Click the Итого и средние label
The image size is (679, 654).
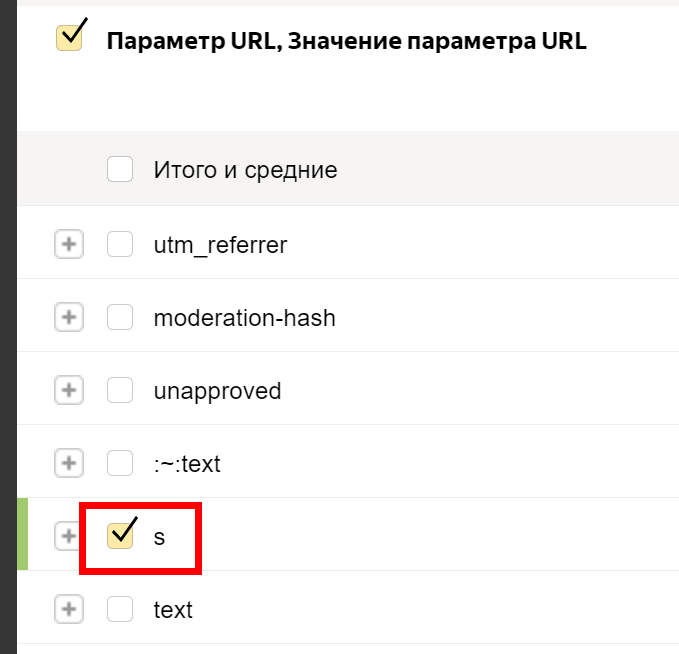tap(245, 170)
